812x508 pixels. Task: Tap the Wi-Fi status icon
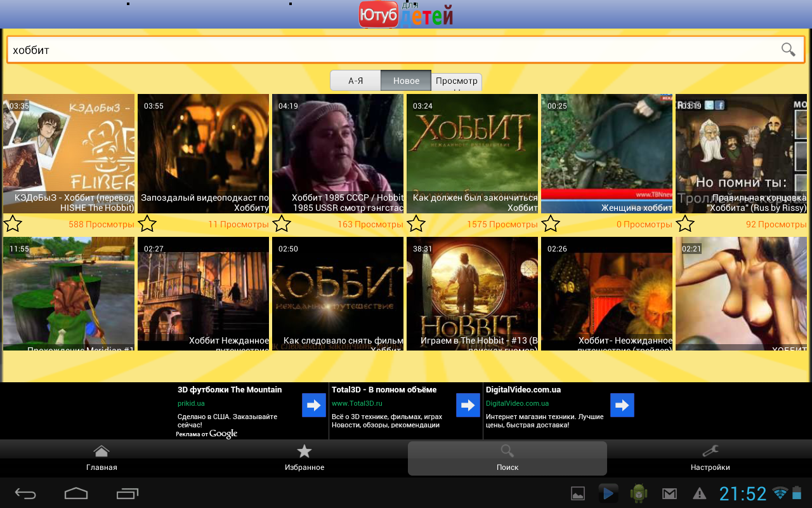pos(780,493)
